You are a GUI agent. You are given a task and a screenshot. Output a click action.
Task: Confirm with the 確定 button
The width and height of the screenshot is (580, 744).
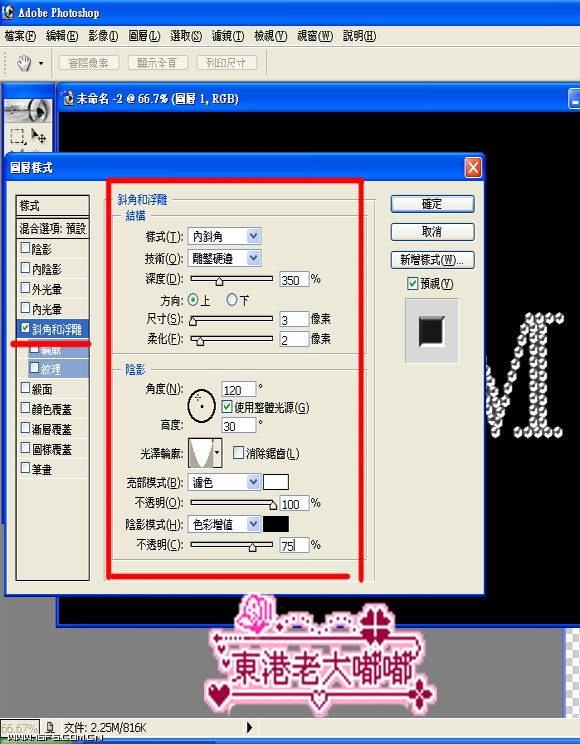tap(432, 204)
